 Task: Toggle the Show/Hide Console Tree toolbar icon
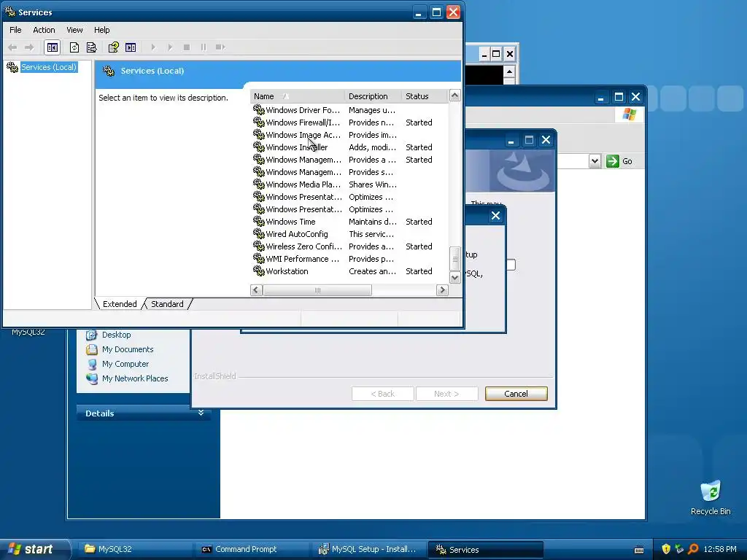point(52,47)
